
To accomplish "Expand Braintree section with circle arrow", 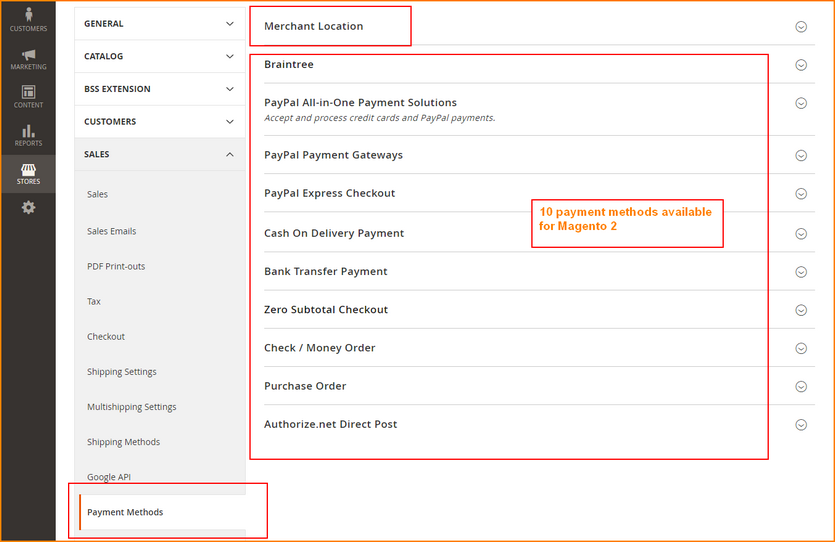I will (800, 65).
